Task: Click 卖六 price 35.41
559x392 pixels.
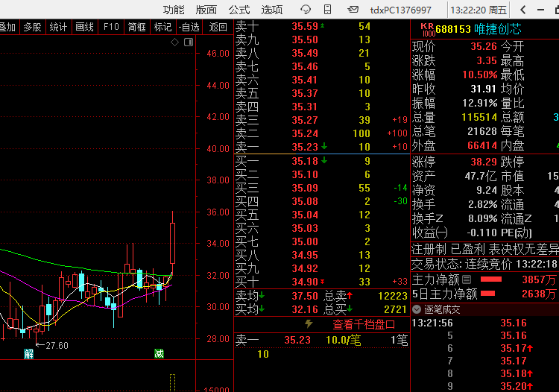Action: tap(305, 80)
